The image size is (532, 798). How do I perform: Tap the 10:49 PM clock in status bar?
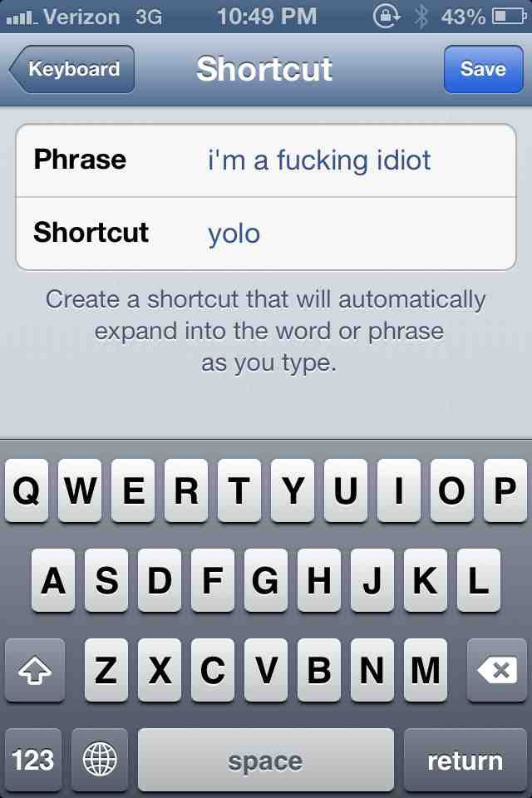click(x=267, y=17)
